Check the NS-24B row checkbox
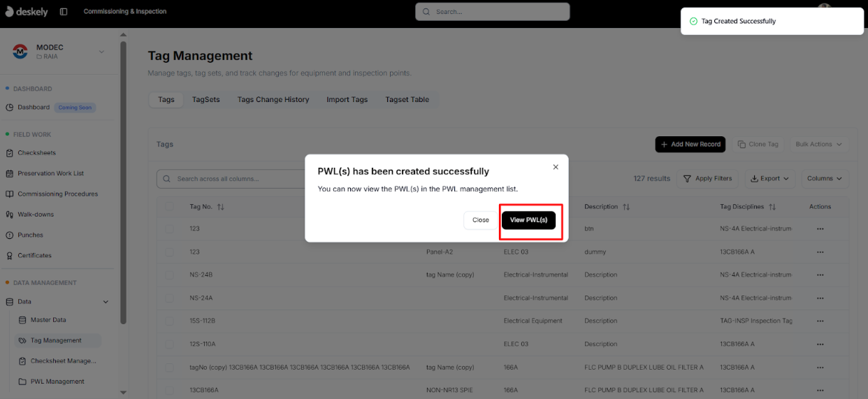 [170, 275]
